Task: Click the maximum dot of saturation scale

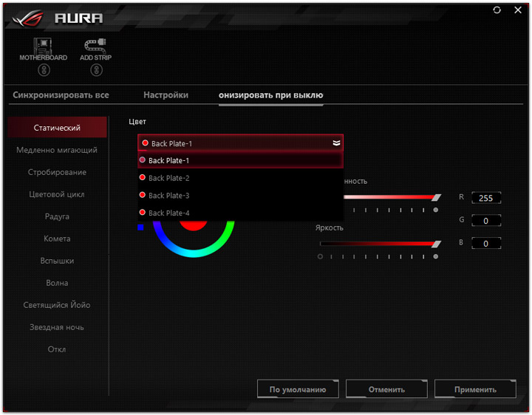Action: pos(436,210)
